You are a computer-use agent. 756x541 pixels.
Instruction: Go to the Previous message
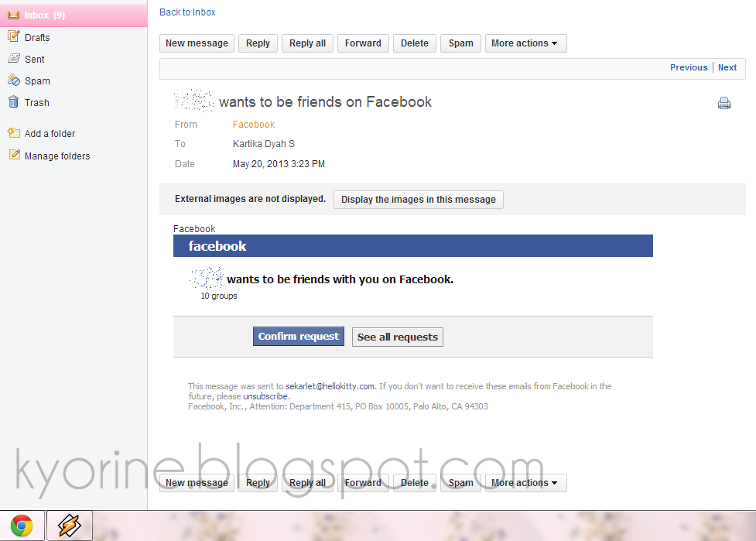[x=689, y=67]
